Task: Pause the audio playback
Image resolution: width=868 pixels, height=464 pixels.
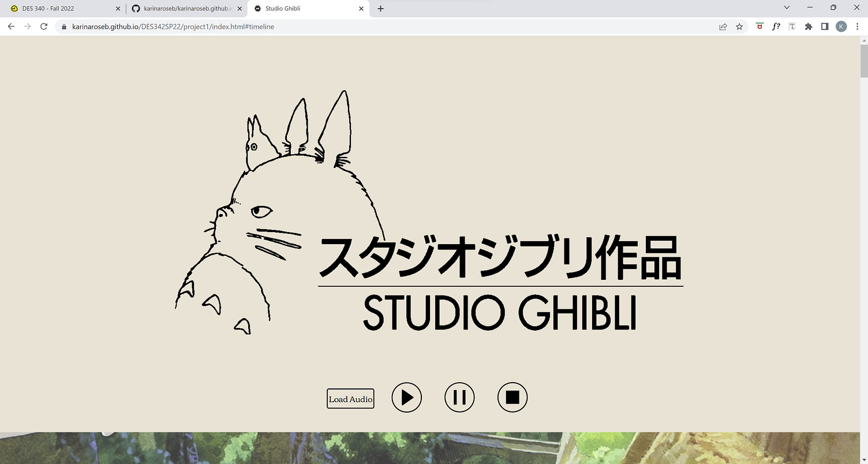Action: click(x=459, y=398)
